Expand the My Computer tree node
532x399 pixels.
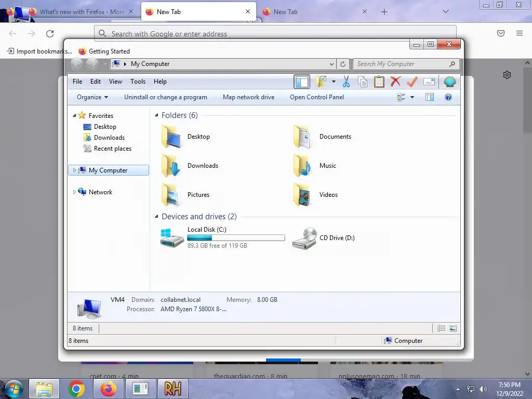[74, 170]
